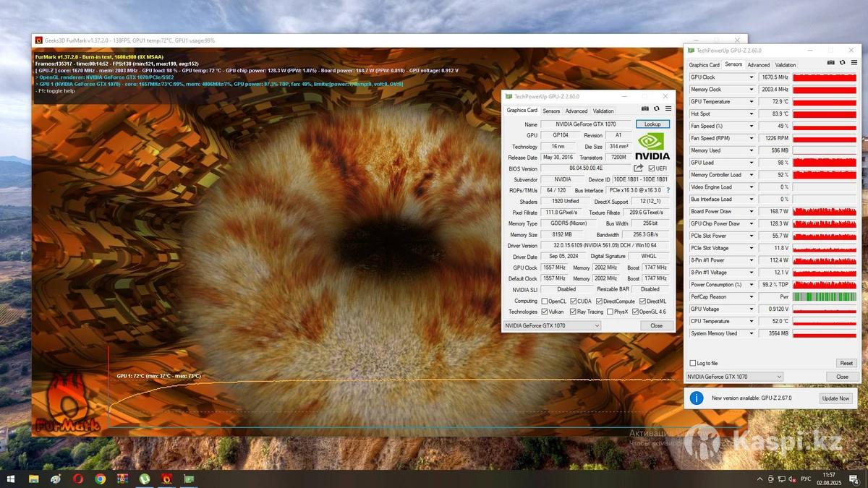
Task: Click the share BIOS export icon
Action: click(639, 168)
